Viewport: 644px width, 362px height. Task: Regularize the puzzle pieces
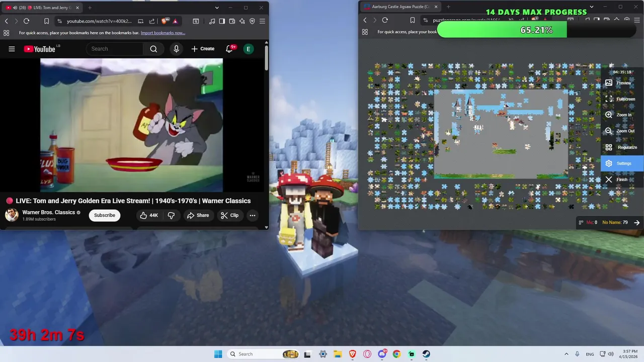coord(622,147)
